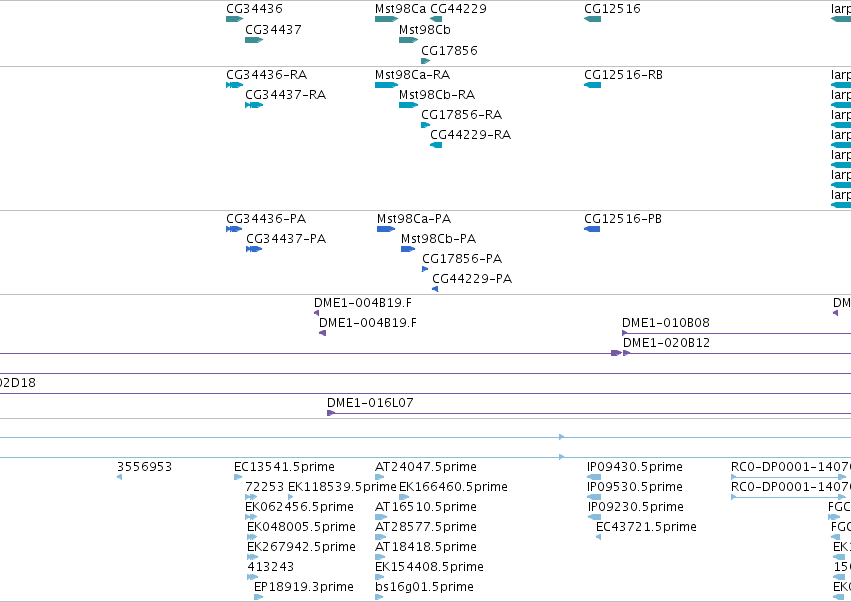Viewport: 851px width, 602px height.
Task: Select the IP09430.5prime EST glyph
Action: (594, 477)
